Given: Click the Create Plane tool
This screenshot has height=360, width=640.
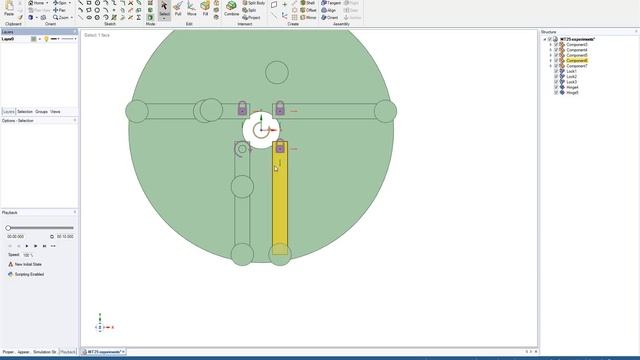Looking at the screenshot, I should pos(274,4).
